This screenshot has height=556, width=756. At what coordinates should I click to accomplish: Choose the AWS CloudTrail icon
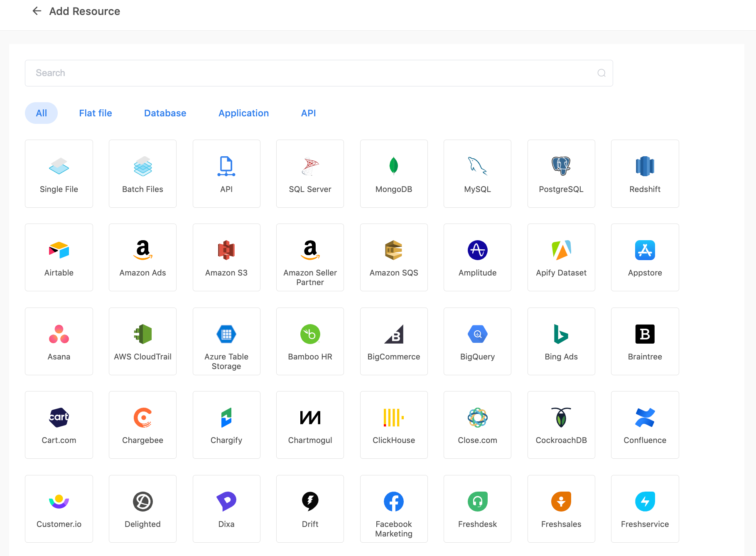point(143,334)
